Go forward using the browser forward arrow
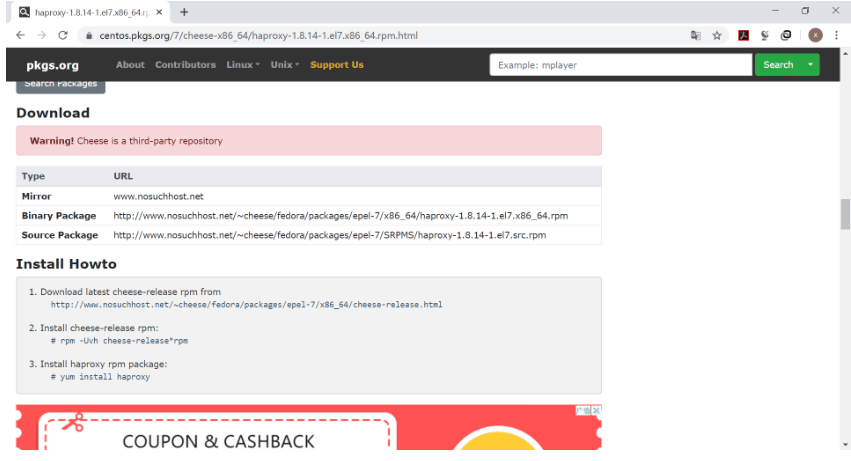The image size is (851, 461). pyautogui.click(x=42, y=35)
